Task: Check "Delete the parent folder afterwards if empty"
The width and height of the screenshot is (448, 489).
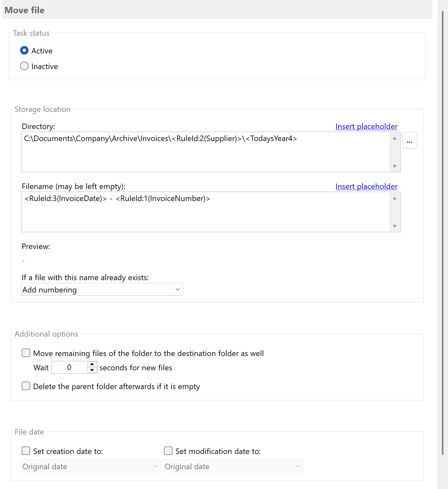Action: [26, 386]
